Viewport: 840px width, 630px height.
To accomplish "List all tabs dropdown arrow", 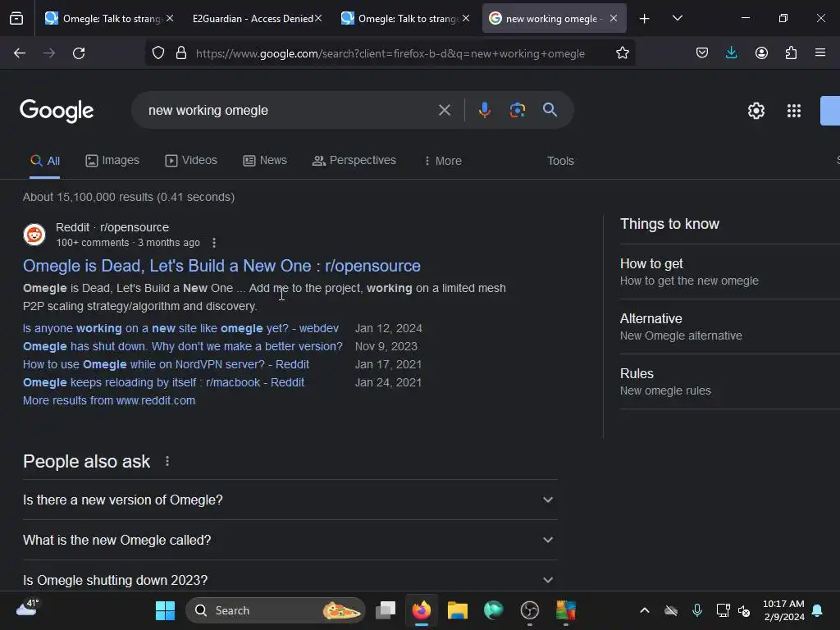I will tap(677, 18).
